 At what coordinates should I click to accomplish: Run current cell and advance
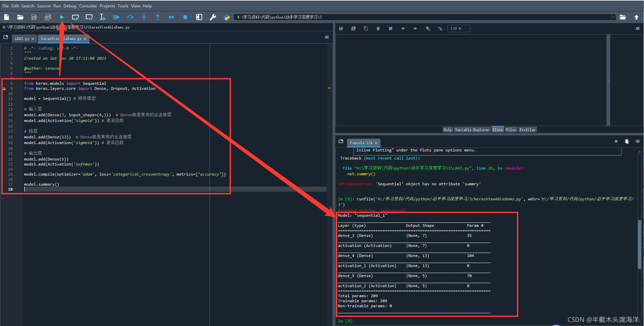[89, 17]
